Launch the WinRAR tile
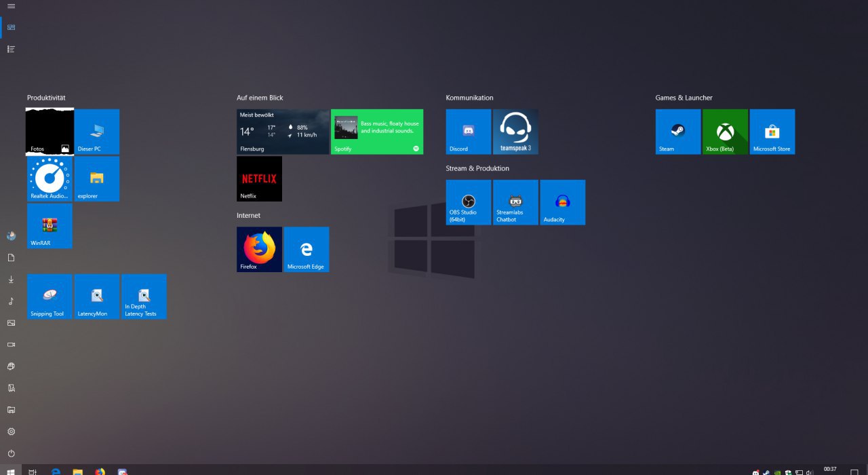 coord(50,226)
